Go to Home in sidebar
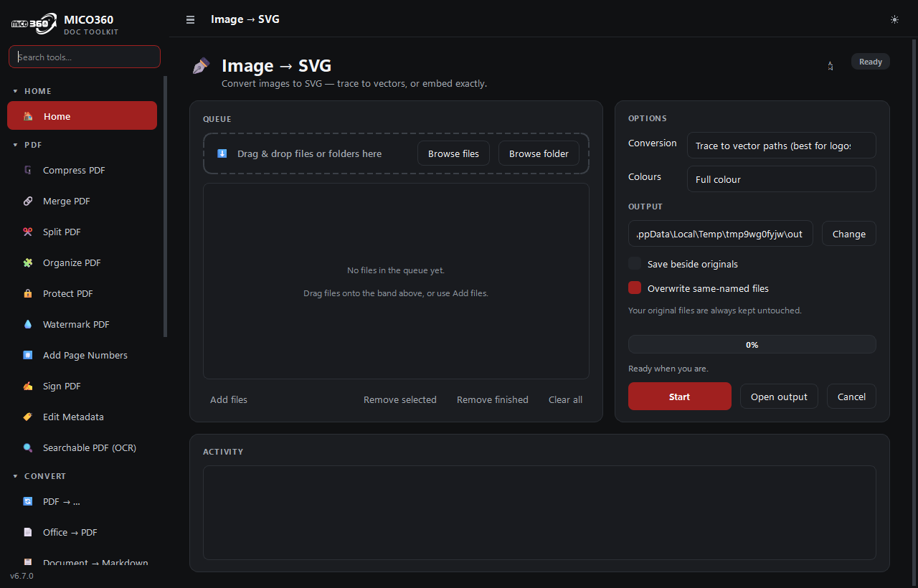The height and width of the screenshot is (588, 918). 82,116
